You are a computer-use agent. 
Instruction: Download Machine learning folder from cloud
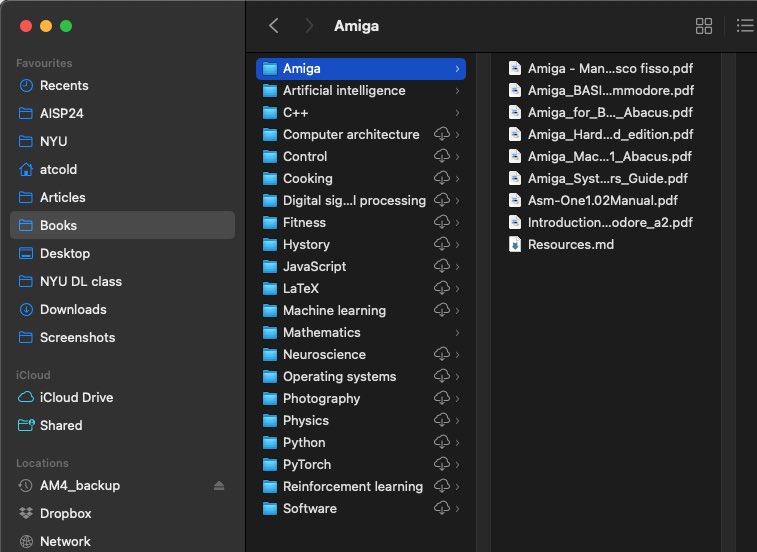pyautogui.click(x=442, y=310)
